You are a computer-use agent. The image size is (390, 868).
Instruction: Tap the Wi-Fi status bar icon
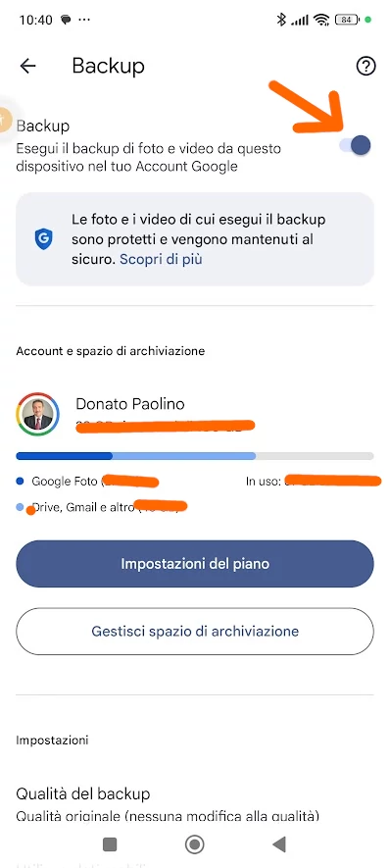pyautogui.click(x=320, y=20)
